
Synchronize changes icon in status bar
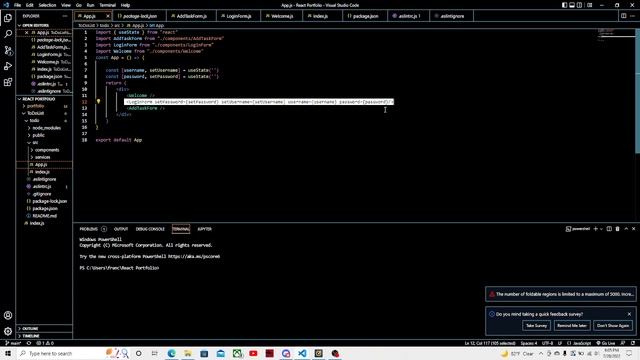(x=29, y=343)
